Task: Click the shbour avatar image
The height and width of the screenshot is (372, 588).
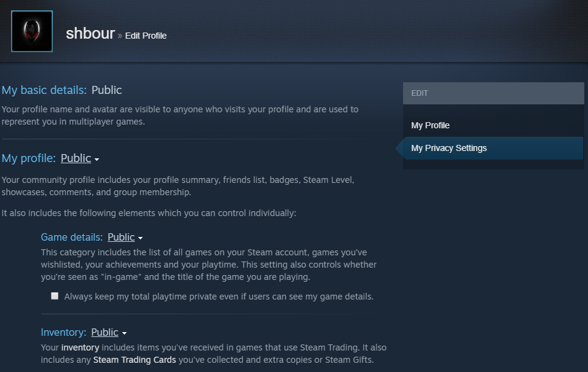Action: (32, 31)
